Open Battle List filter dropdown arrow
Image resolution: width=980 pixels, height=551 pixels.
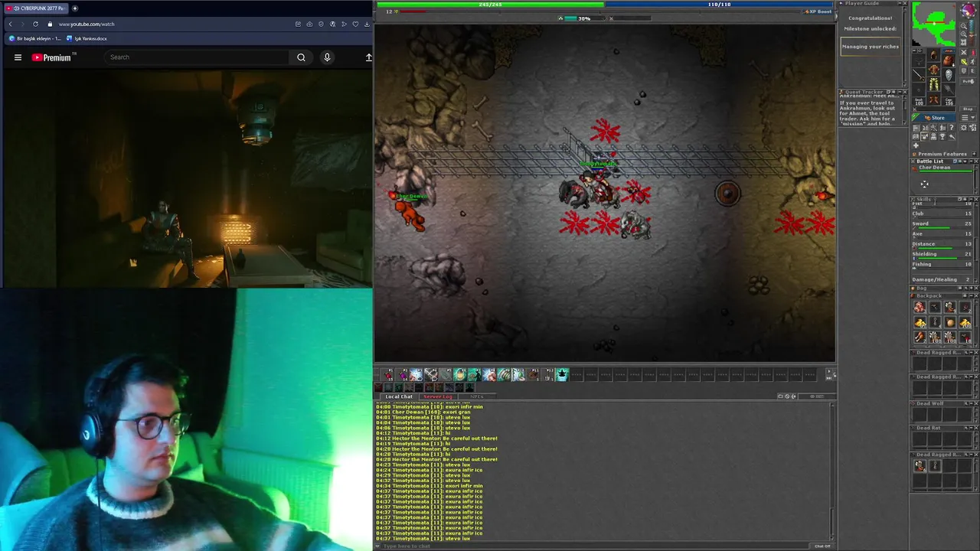tap(965, 161)
